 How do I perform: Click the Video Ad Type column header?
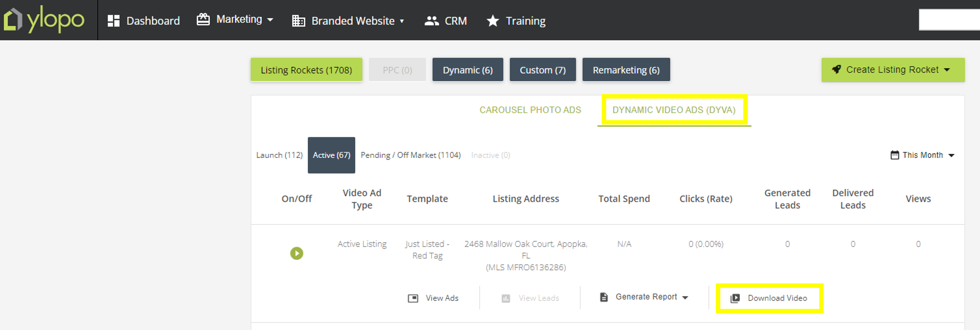362,199
